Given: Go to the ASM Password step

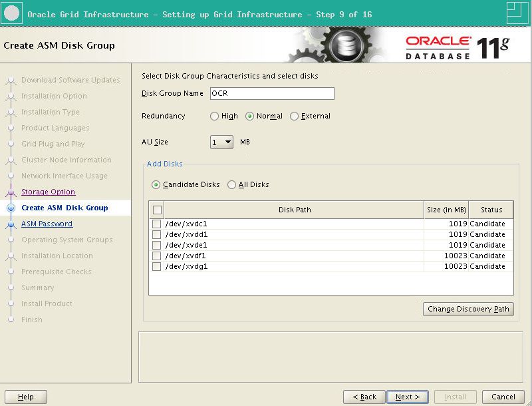Looking at the screenshot, I should [x=47, y=224].
